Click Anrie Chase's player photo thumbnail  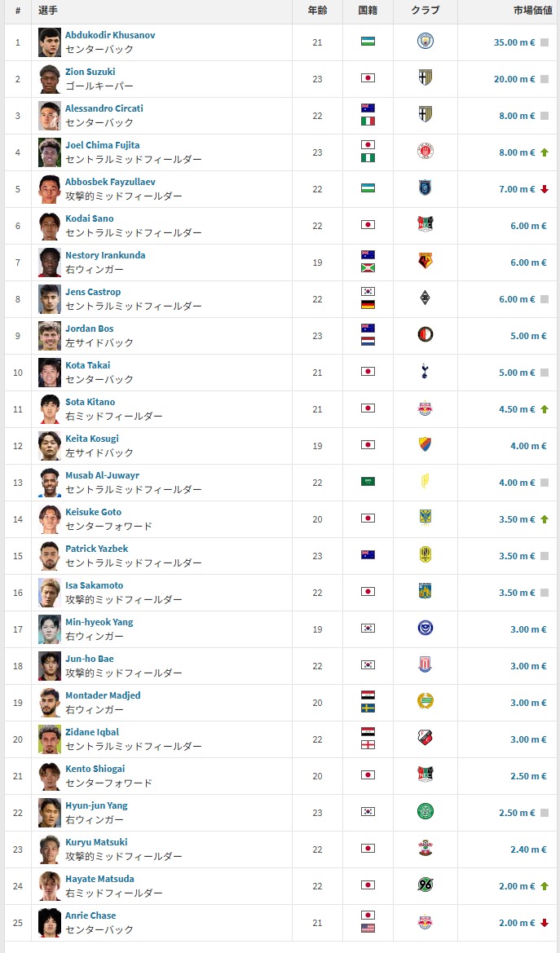click(x=50, y=922)
